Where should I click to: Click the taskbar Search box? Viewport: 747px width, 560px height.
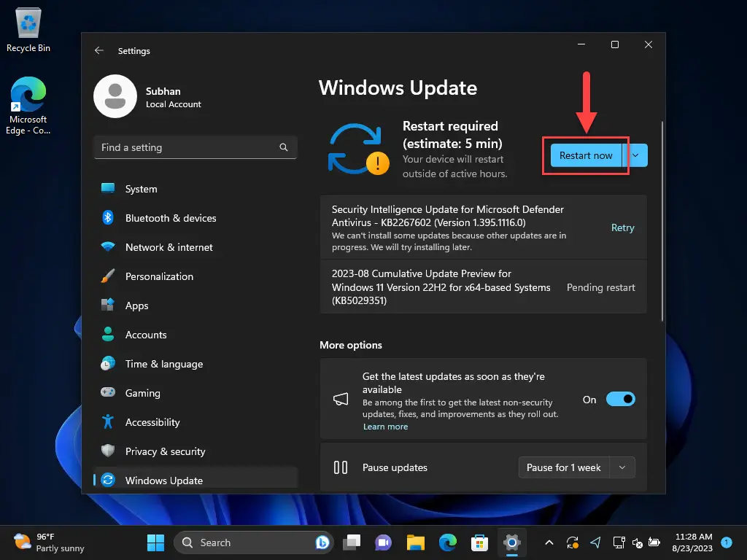point(254,542)
